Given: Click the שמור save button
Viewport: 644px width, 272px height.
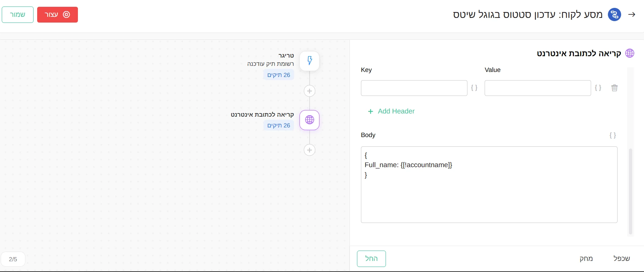Looking at the screenshot, I should [x=18, y=15].
